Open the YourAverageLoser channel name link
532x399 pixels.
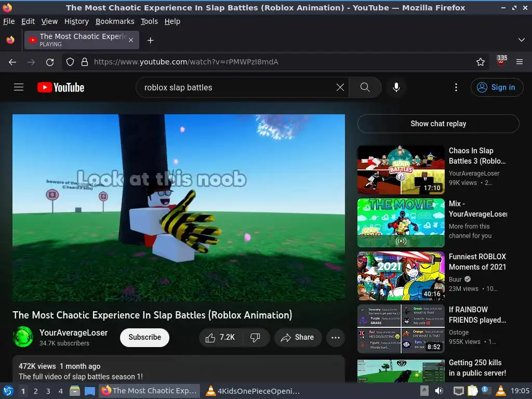pyautogui.click(x=73, y=333)
